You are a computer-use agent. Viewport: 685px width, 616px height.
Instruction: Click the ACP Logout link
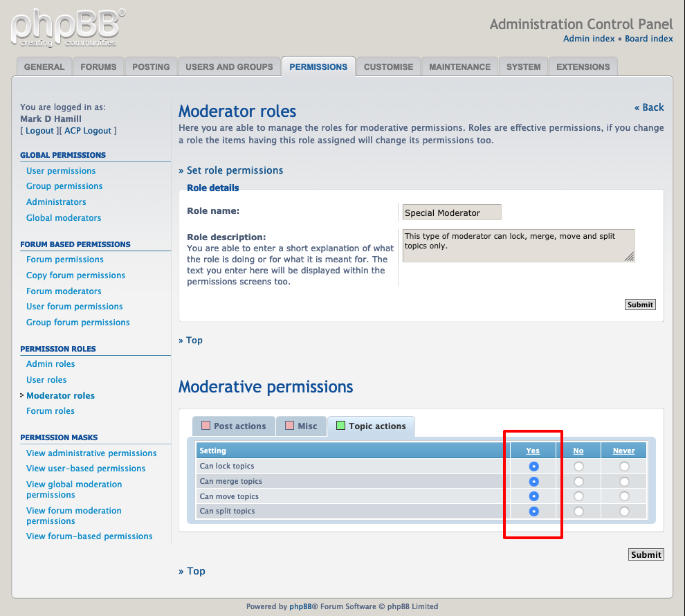click(88, 131)
